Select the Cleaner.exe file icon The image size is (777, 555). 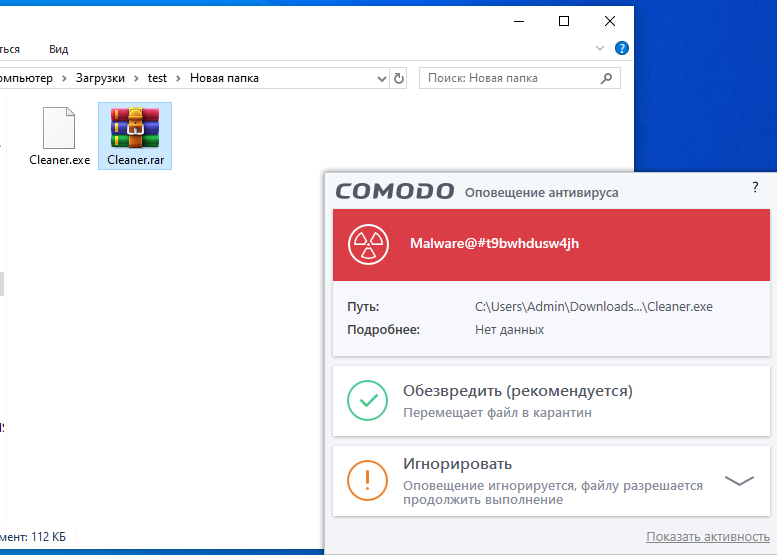[x=59, y=128]
